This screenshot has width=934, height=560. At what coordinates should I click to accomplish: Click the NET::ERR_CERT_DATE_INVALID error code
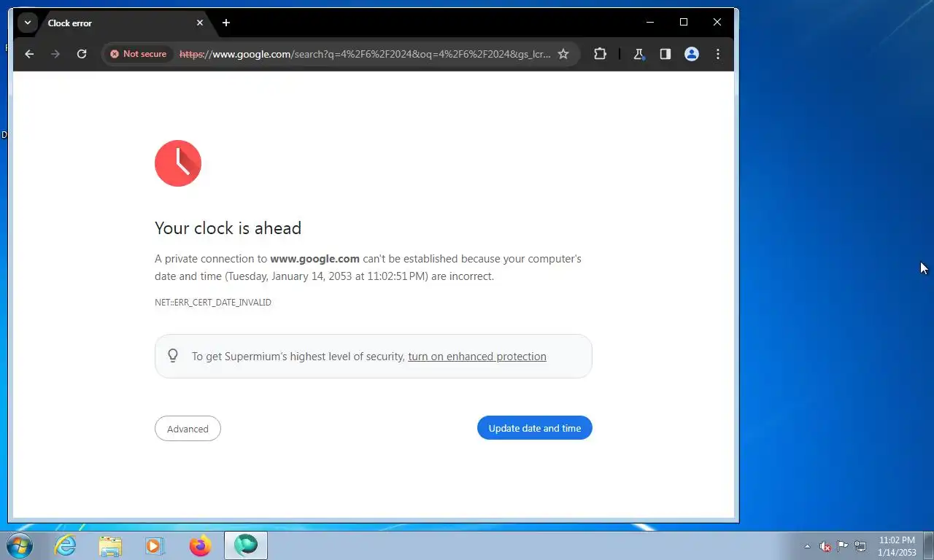click(x=213, y=302)
